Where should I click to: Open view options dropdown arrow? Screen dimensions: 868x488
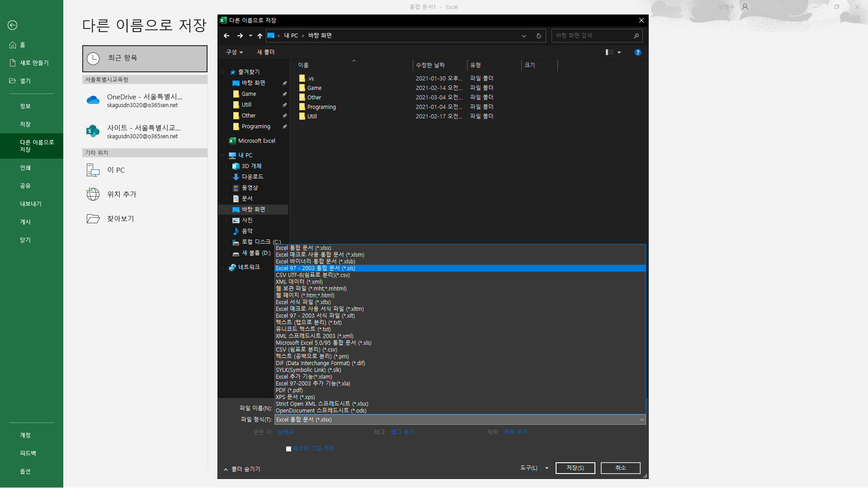pos(619,52)
